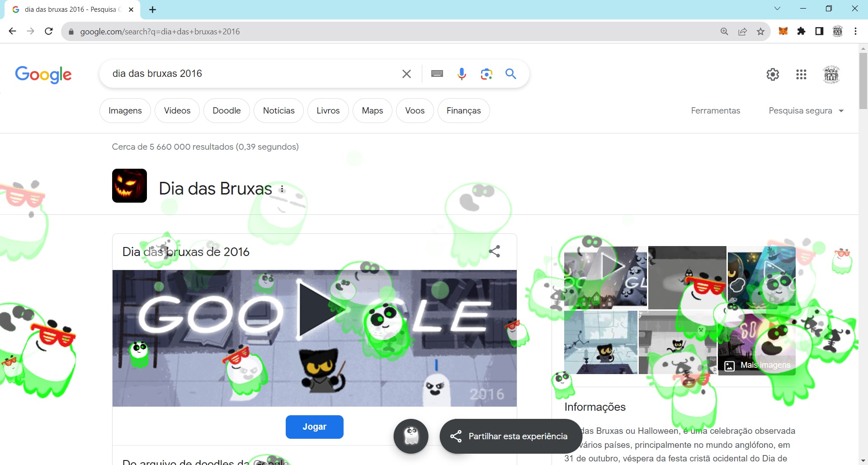Clear the search box text
868x465 pixels.
point(406,74)
